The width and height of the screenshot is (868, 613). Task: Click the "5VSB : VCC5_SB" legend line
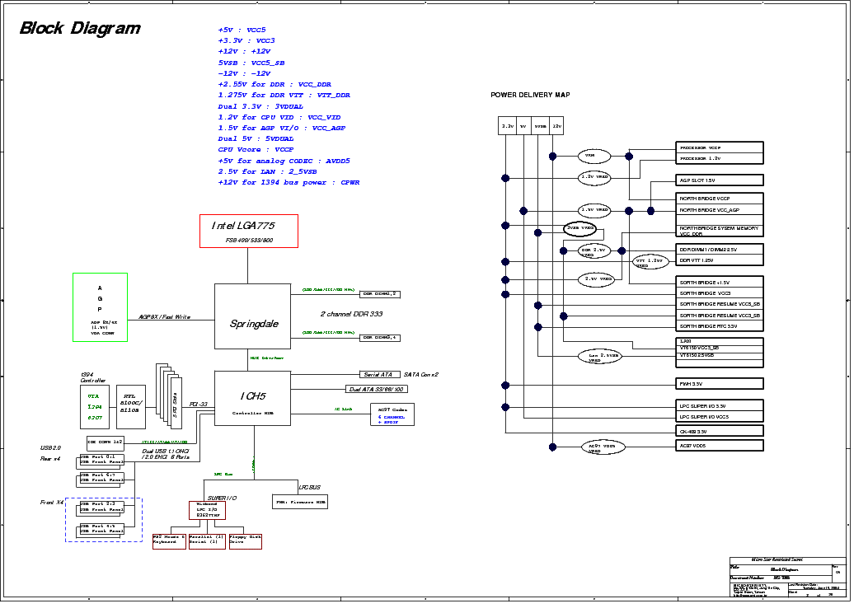click(251, 63)
